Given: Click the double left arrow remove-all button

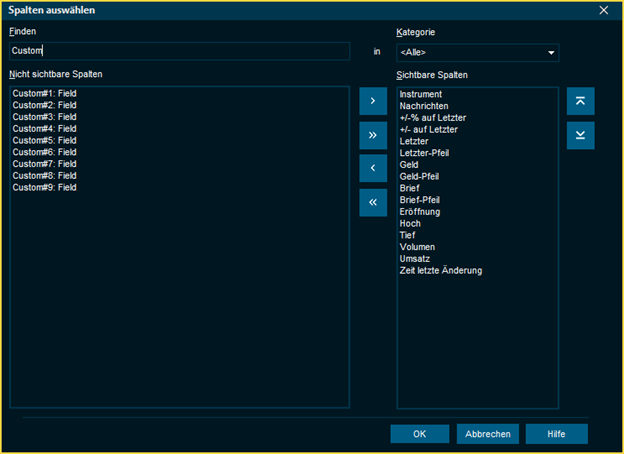Looking at the screenshot, I should (x=372, y=202).
